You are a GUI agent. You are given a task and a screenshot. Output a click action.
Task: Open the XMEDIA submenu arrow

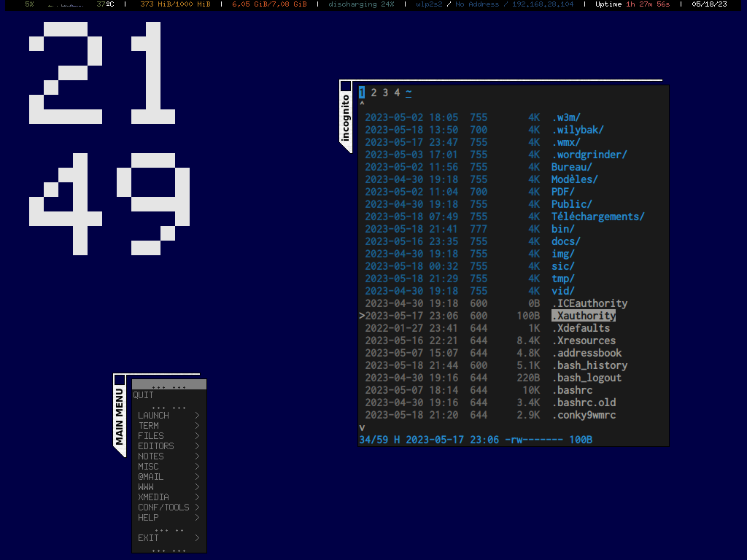tap(197, 497)
